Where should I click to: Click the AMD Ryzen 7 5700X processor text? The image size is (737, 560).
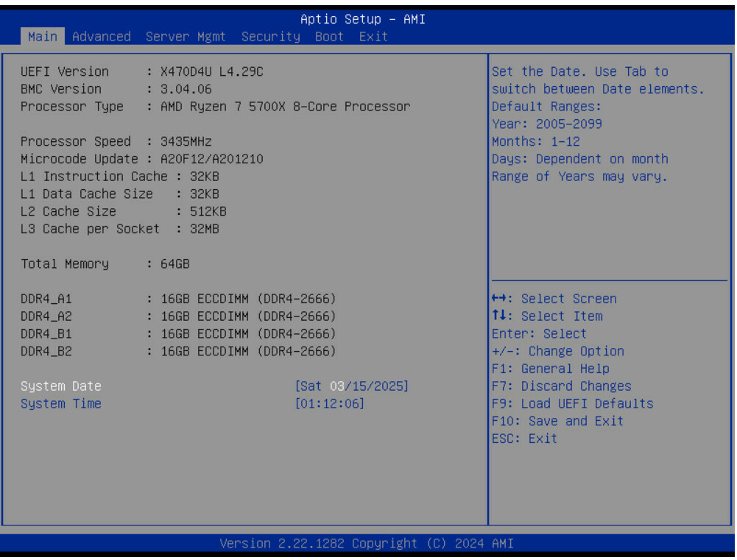point(286,106)
